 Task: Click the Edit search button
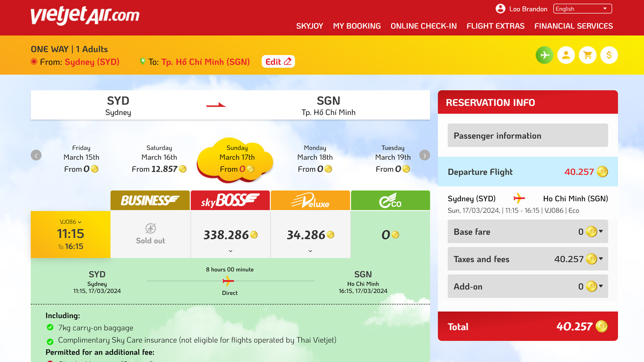coord(278,62)
